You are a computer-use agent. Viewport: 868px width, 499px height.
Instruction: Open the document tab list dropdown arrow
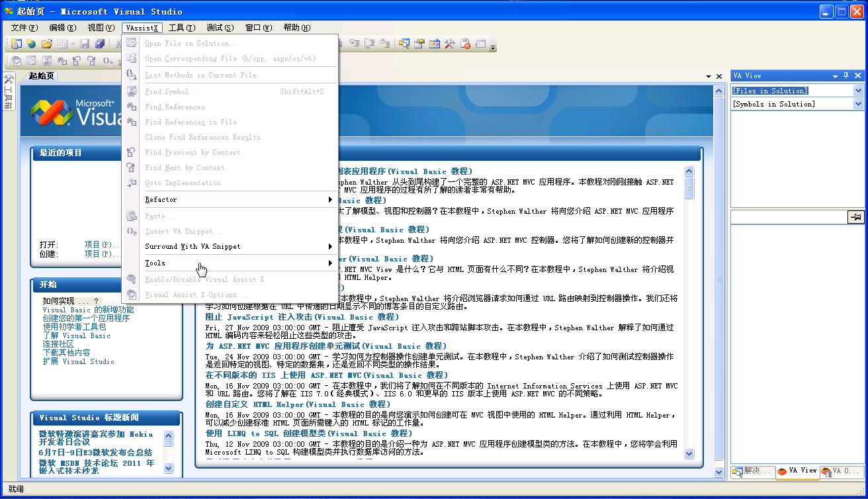tap(709, 77)
